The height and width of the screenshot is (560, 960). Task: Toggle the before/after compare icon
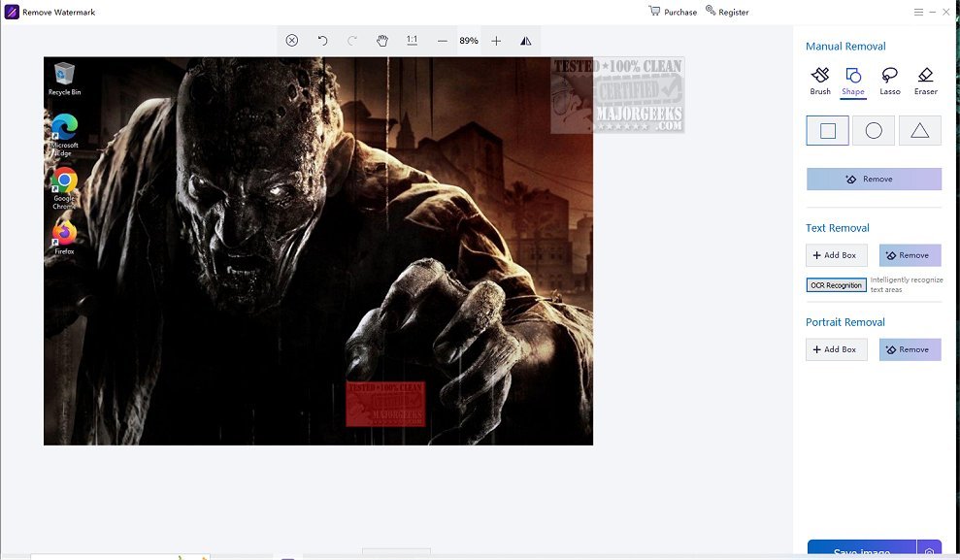526,41
